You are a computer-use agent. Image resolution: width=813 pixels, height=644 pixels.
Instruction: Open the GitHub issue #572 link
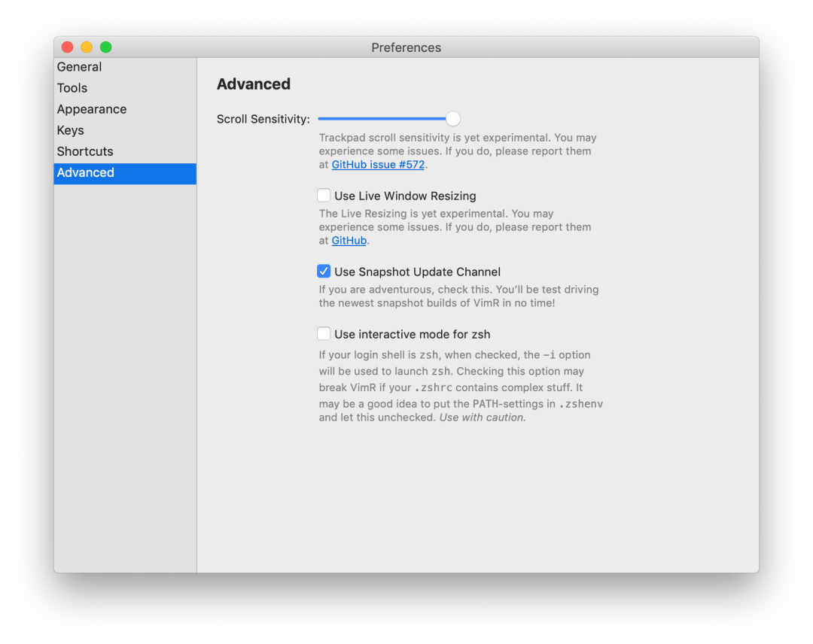coord(378,165)
